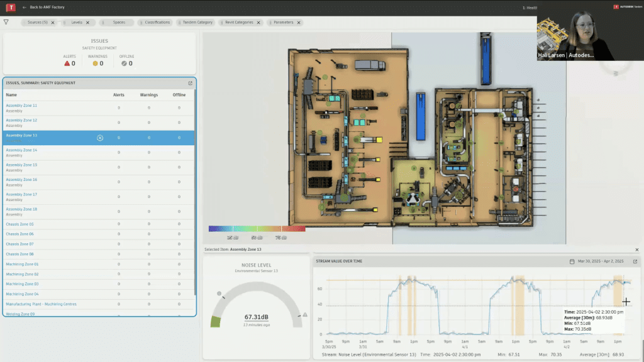Pop out the Issues Summary panel

point(191,83)
